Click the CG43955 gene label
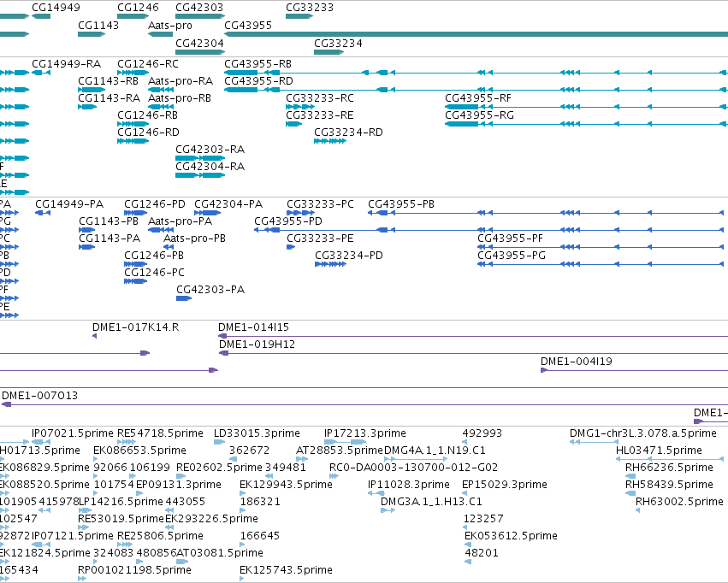Image resolution: width=728 pixels, height=583 pixels. tap(248, 25)
